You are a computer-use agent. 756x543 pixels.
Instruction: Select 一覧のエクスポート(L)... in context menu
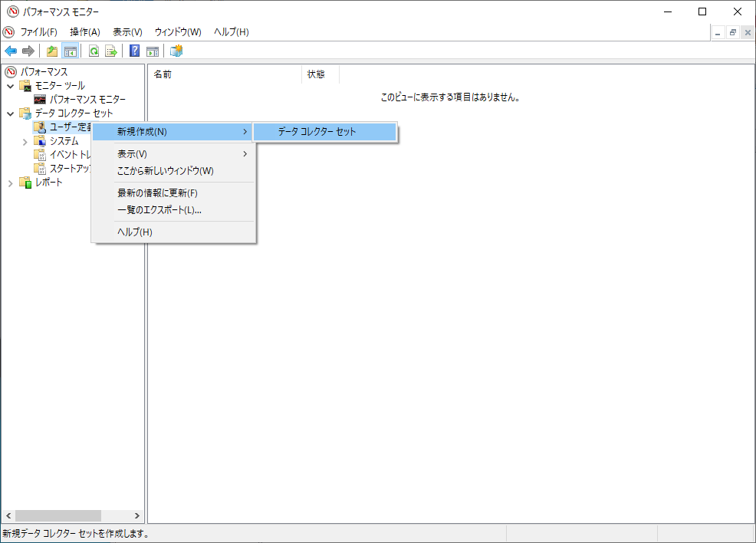click(x=173, y=210)
